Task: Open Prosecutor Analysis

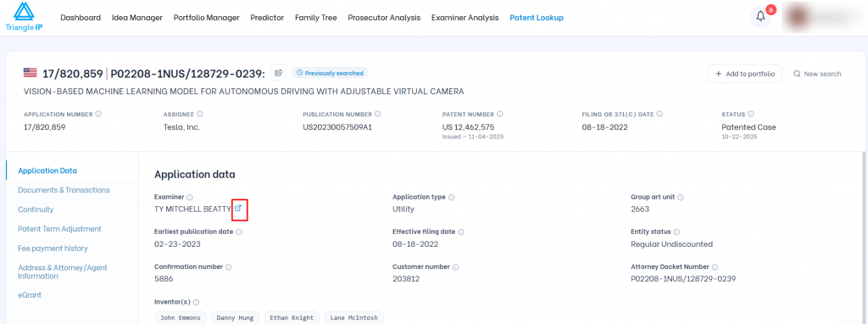Action: coord(384,18)
